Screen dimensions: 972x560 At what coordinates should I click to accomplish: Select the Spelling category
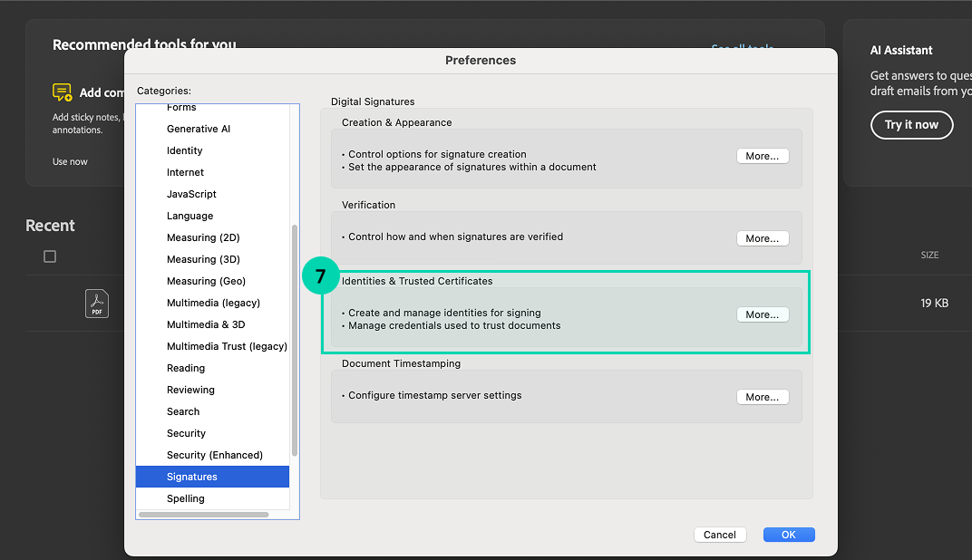point(186,498)
